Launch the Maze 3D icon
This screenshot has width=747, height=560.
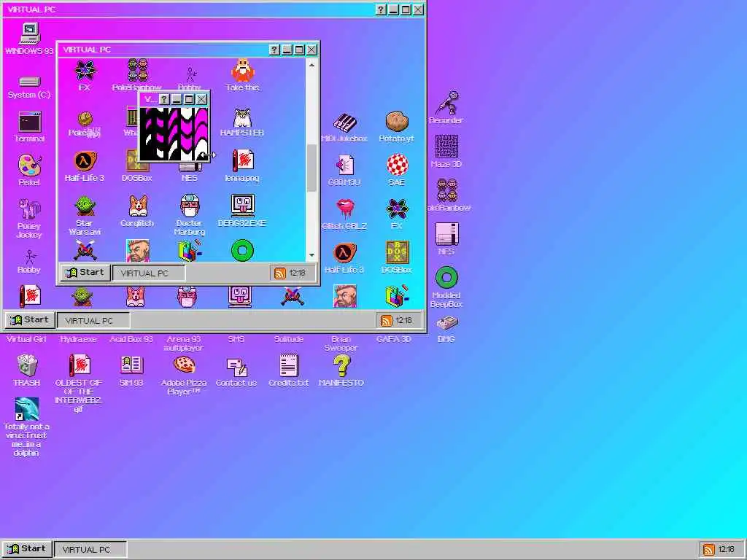point(446,146)
